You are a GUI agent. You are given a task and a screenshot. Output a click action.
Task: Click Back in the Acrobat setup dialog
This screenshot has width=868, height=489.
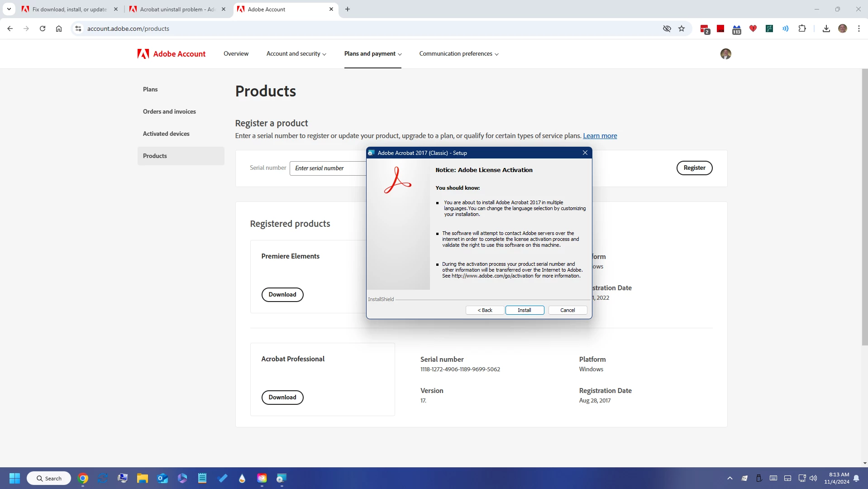pyautogui.click(x=485, y=310)
